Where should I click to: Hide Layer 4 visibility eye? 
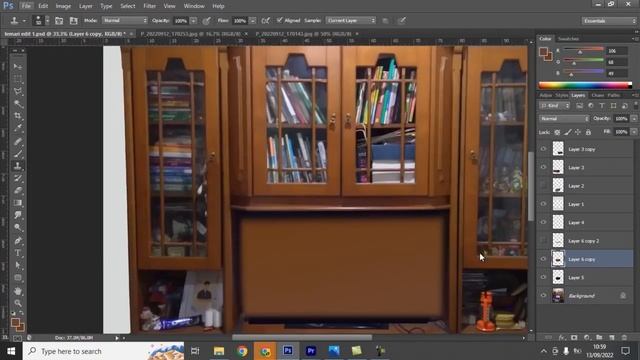point(543,222)
